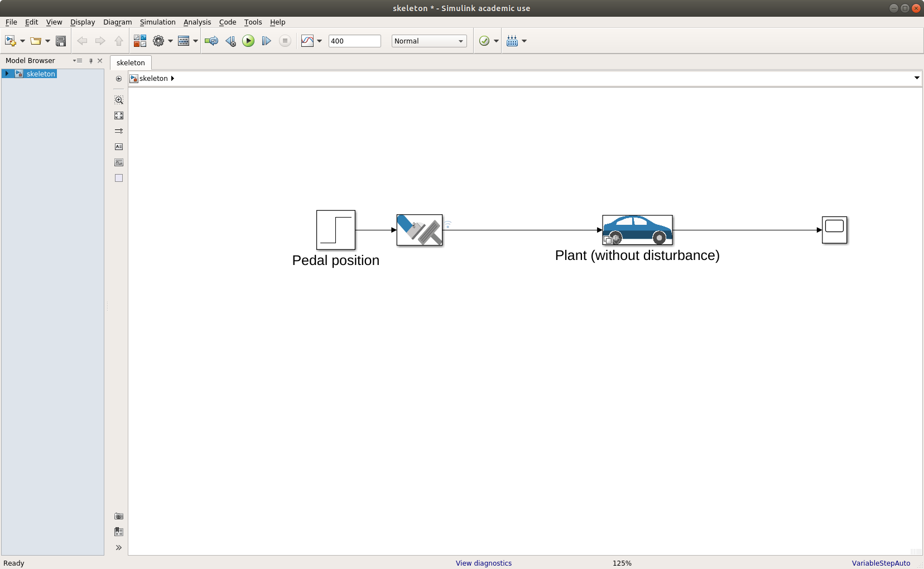Run the simulation with the green Play button
This screenshot has width=924, height=569.
[248, 41]
